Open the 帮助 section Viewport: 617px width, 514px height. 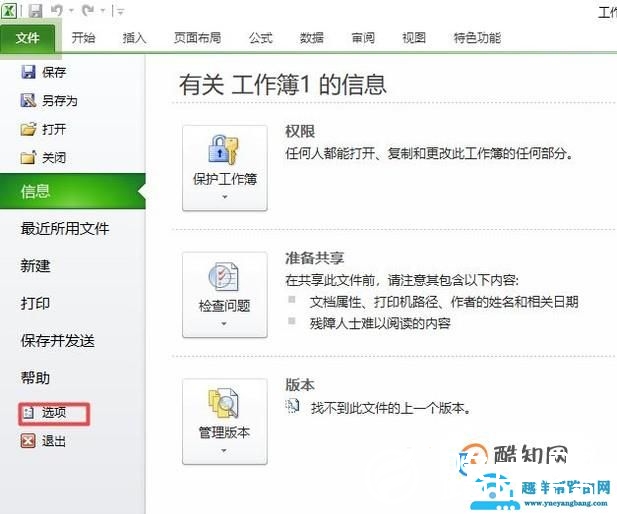point(35,378)
